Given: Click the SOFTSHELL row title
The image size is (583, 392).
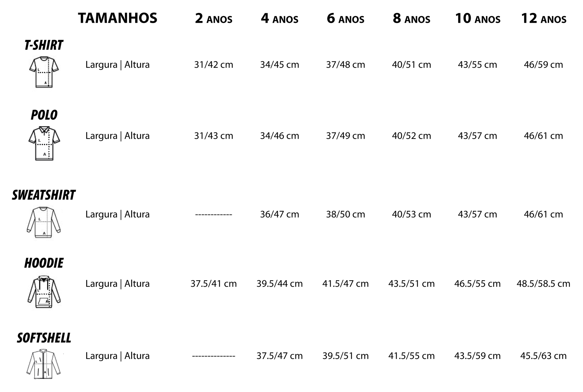Looking at the screenshot, I should pos(44,338).
